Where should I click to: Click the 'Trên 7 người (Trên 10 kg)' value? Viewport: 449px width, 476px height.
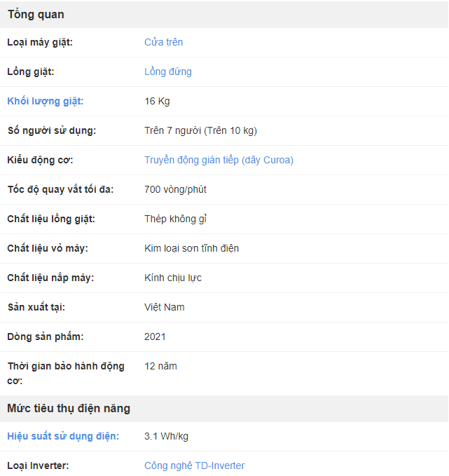(x=200, y=130)
